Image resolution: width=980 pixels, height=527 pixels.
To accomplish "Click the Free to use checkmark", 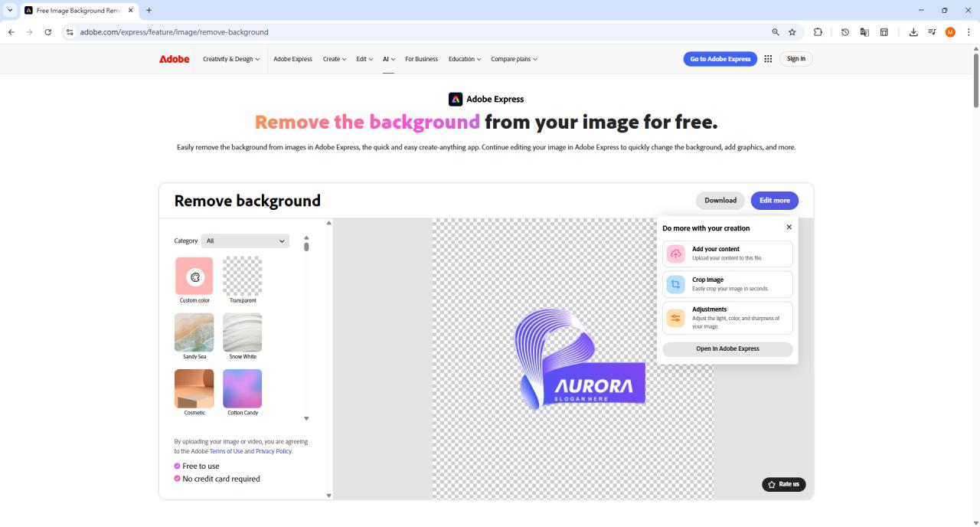I will (177, 466).
